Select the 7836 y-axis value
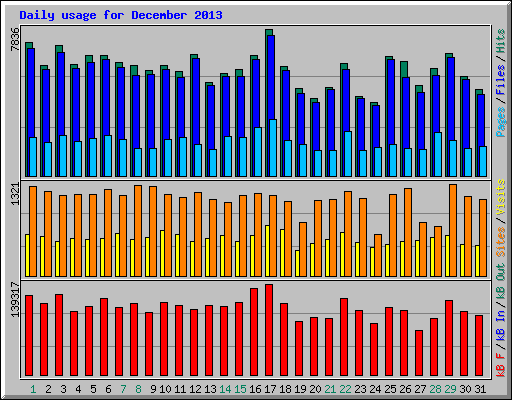The height and width of the screenshot is (400, 512). [15, 39]
